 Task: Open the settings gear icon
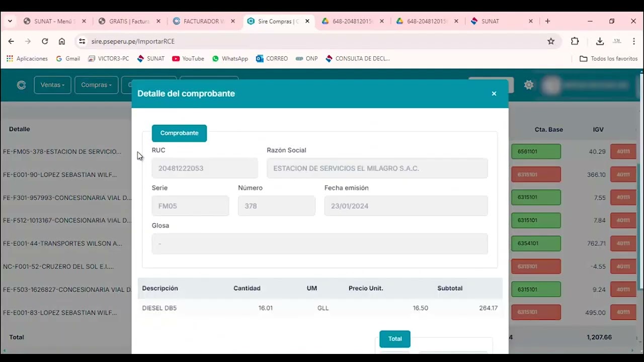tap(528, 85)
